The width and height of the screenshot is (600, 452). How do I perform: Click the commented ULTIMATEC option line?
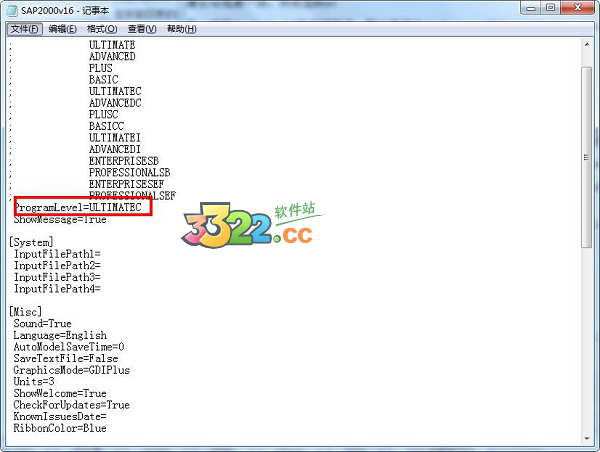115,91
